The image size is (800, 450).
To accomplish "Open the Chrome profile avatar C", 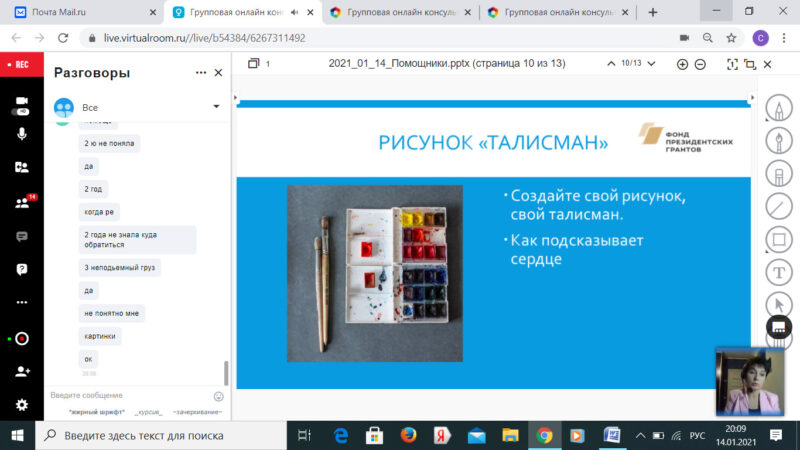I will click(760, 38).
